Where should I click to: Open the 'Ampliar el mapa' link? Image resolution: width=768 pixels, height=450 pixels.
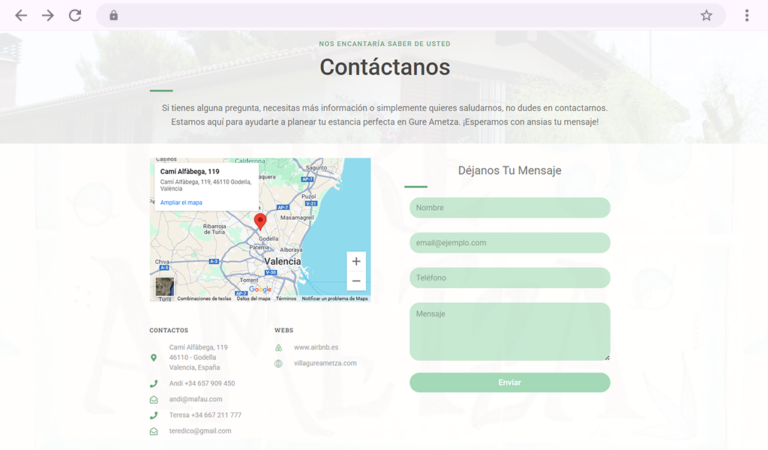click(181, 202)
